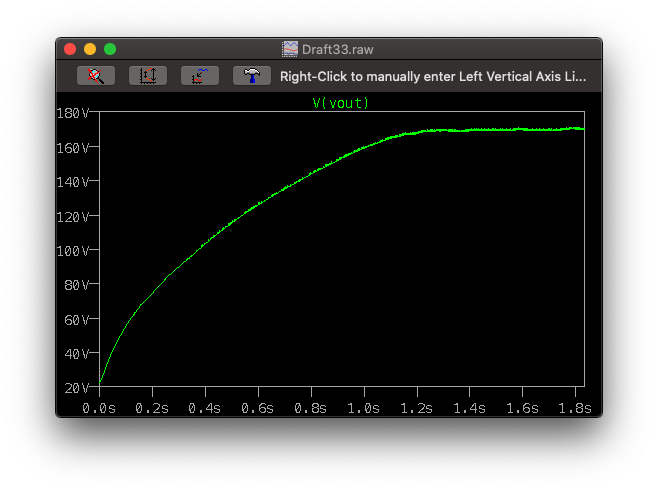
Task: Click the 120V vertical axis label
Action: pos(73,217)
